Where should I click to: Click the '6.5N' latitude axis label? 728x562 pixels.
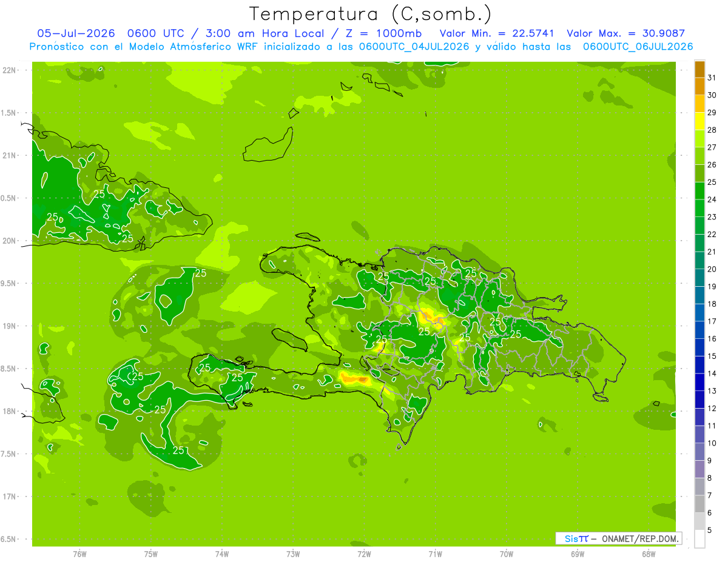point(9,540)
